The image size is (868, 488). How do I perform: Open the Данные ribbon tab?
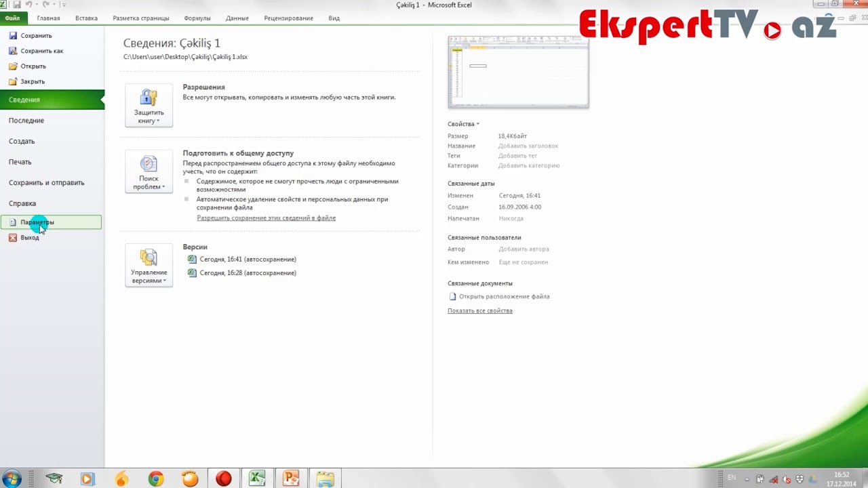(x=237, y=18)
